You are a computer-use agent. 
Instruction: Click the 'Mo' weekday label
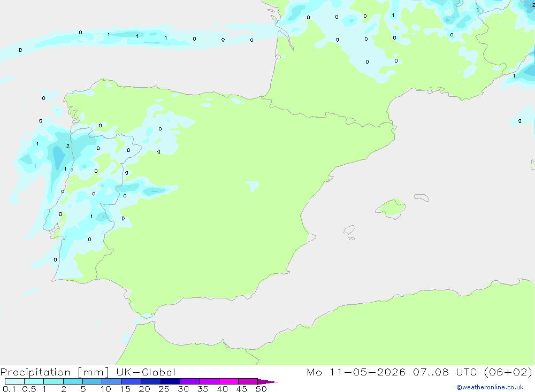(x=314, y=372)
